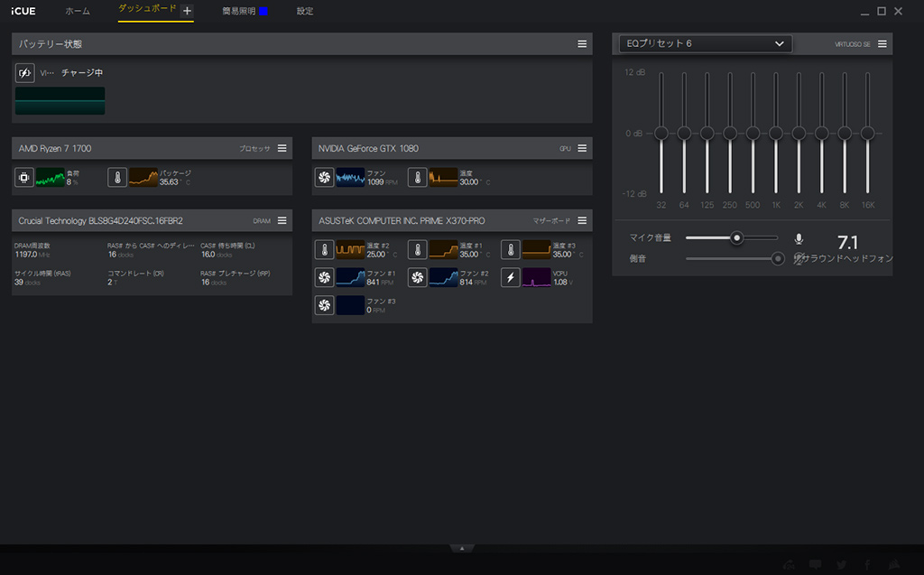Toggle the sidetone mute icon

(x=799, y=259)
